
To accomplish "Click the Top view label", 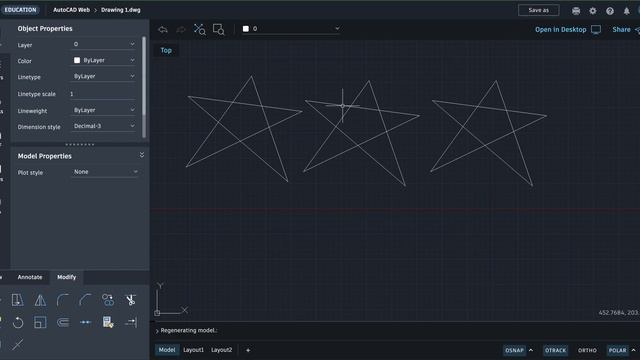I will [166, 50].
